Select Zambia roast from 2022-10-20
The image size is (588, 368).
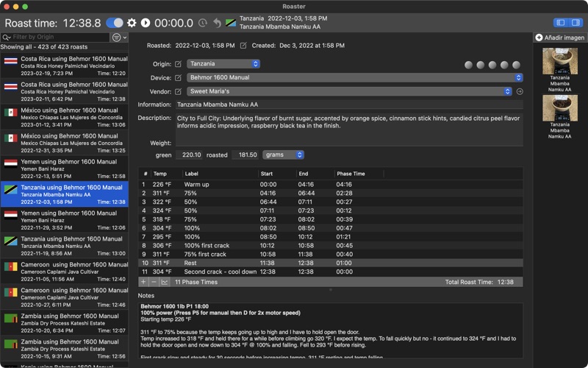[x=64, y=323]
